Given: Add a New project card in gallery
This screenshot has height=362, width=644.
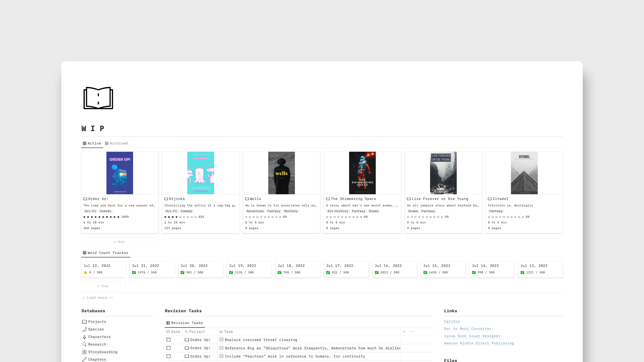Looking at the screenshot, I should pyautogui.click(x=120, y=242).
